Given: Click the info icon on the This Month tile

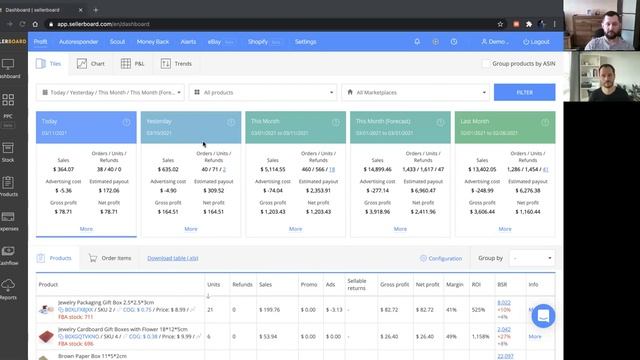Looking at the screenshot, I should tap(336, 122).
